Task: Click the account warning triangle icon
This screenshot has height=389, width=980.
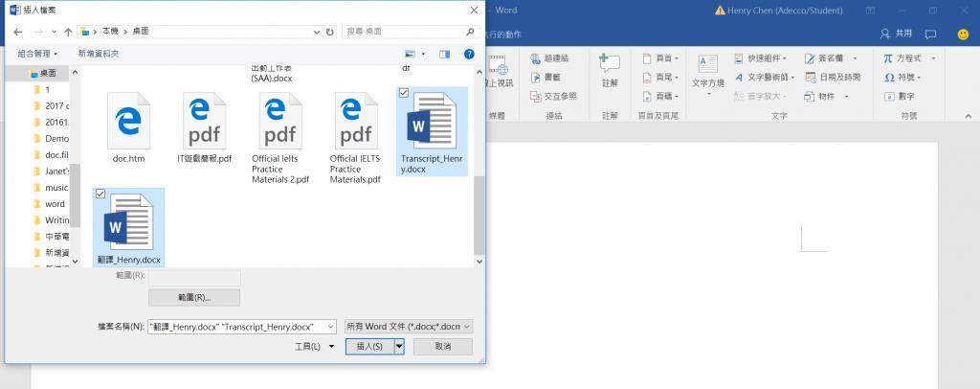Action: (x=720, y=11)
